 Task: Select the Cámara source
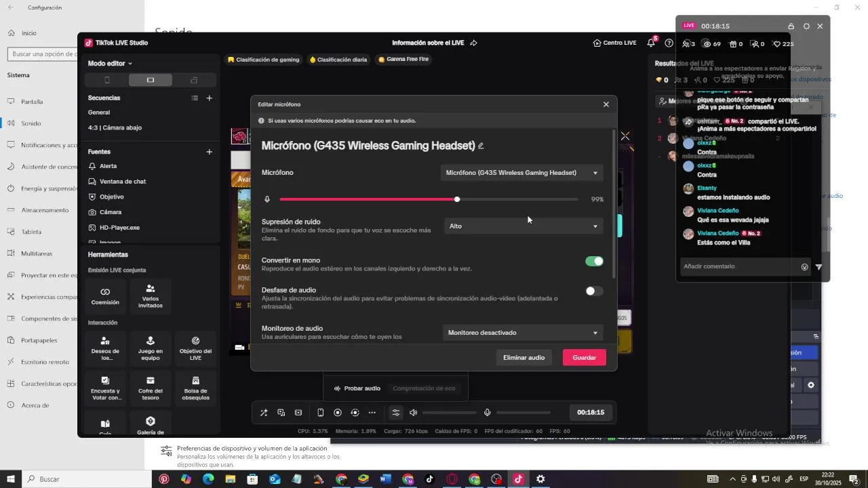[x=111, y=212]
